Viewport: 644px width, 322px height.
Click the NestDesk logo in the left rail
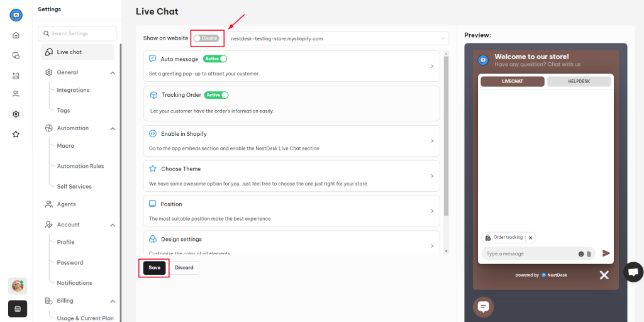pyautogui.click(x=16, y=15)
